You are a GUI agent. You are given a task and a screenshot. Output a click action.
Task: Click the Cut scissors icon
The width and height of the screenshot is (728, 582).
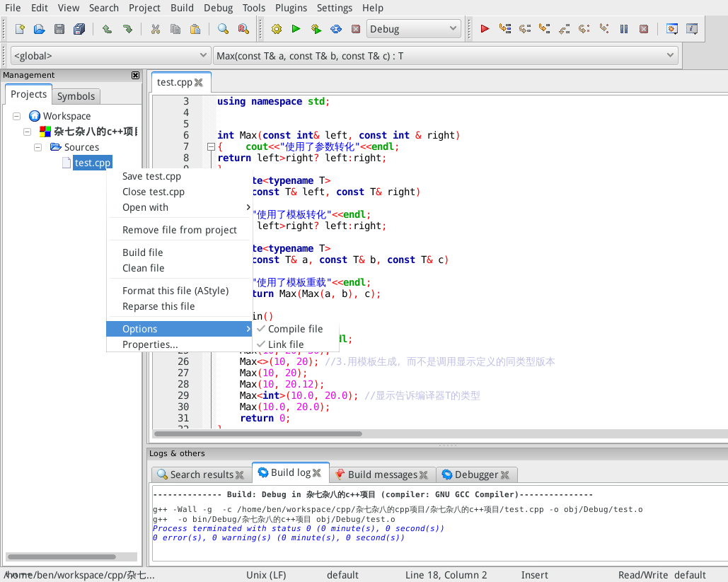[156, 29]
